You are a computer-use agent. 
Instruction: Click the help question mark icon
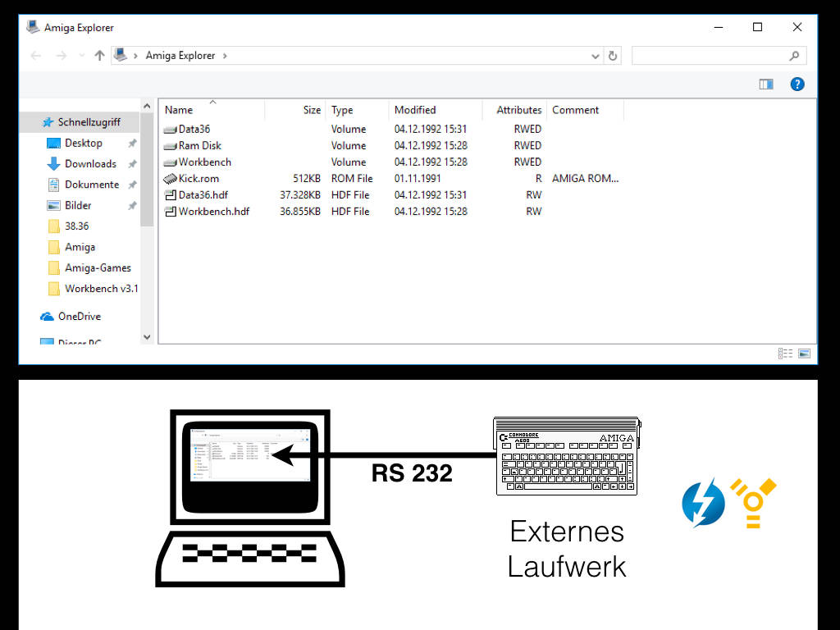coord(797,84)
